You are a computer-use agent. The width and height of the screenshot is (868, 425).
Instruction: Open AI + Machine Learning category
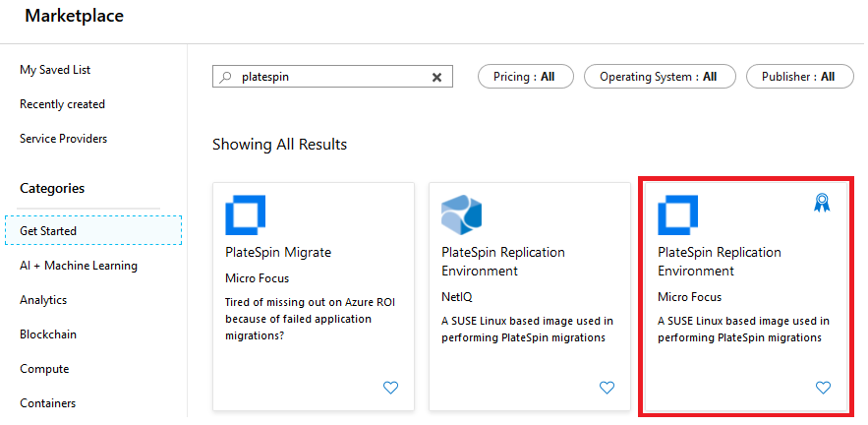79,266
